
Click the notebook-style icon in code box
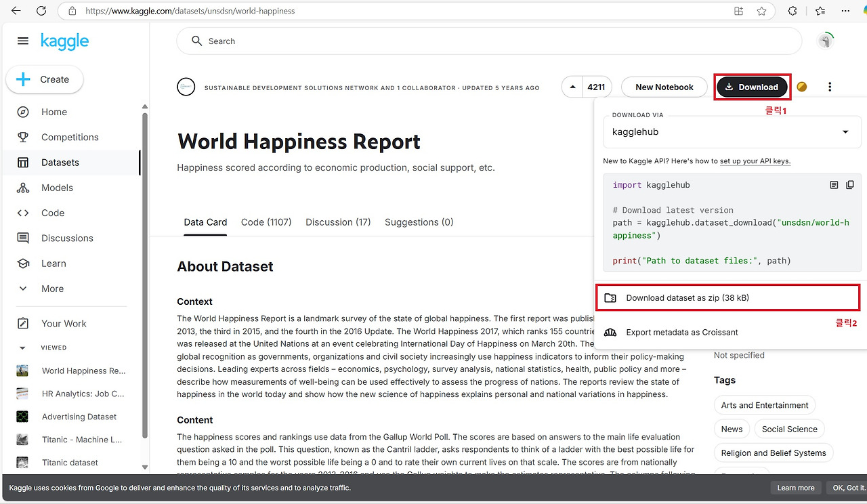pyautogui.click(x=834, y=185)
